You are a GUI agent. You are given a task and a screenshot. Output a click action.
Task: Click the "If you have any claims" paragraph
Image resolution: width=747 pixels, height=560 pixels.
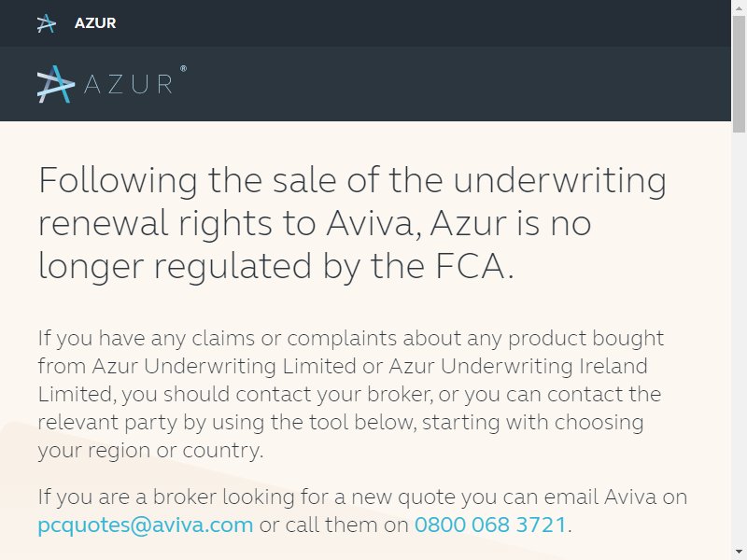coord(351,394)
